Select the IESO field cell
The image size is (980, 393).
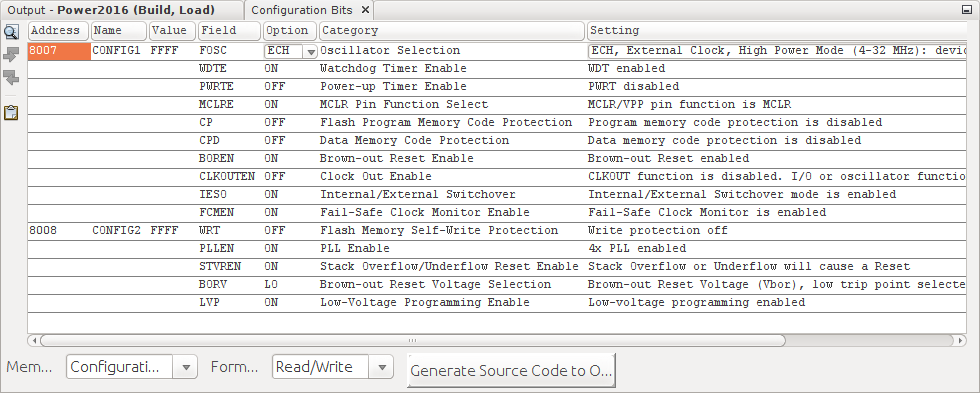(213, 194)
